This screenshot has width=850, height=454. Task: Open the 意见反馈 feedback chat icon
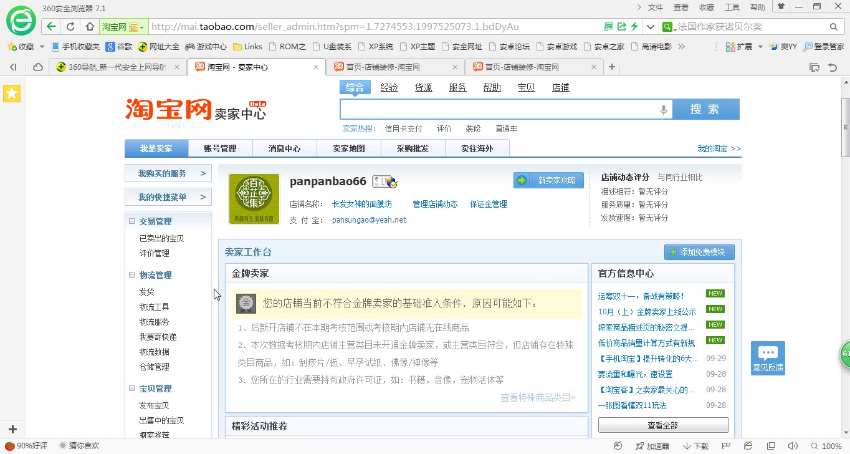coord(768,358)
